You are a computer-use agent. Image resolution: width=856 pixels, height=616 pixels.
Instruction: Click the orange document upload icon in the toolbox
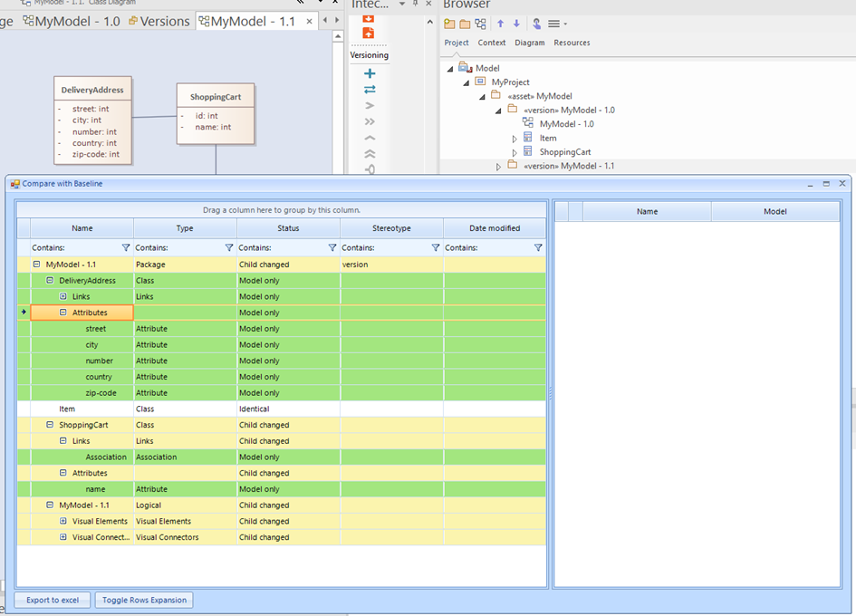click(x=369, y=33)
